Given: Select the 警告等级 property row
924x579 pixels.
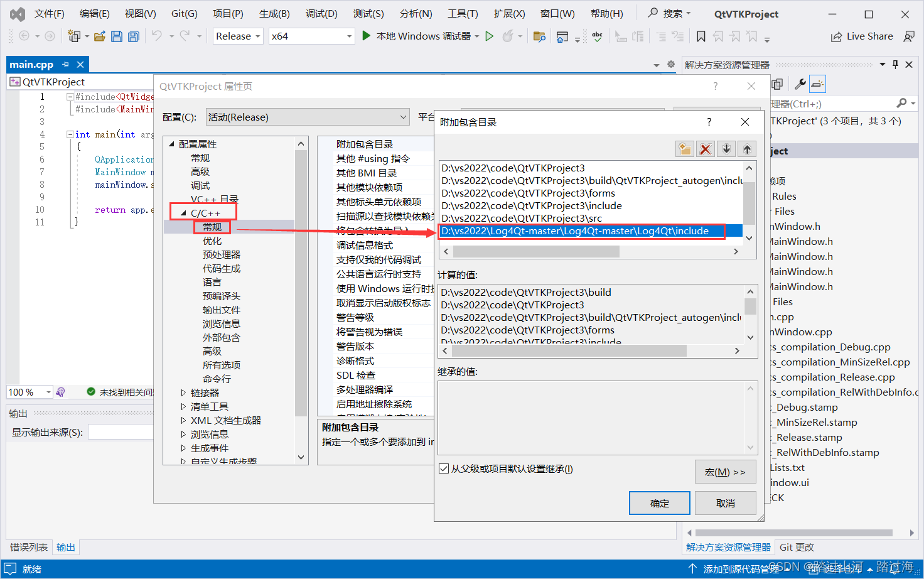Looking at the screenshot, I should [377, 317].
